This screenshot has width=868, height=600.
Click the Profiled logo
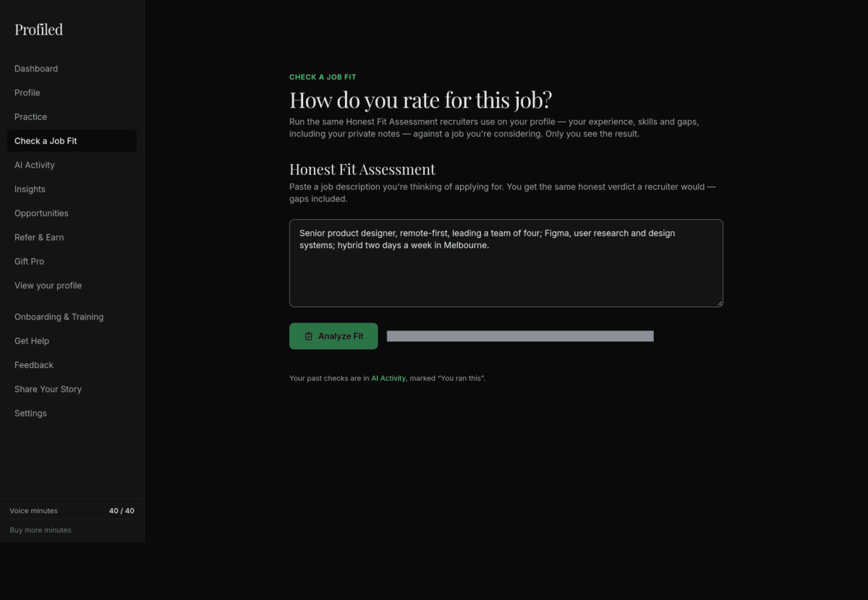(38, 30)
